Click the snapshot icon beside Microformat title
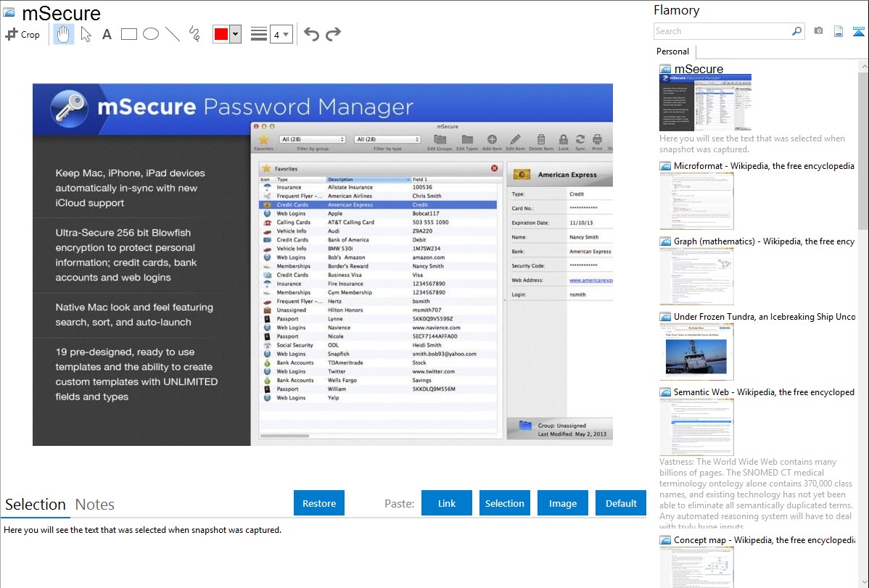Viewport: 869px width, 588px height. click(x=665, y=166)
